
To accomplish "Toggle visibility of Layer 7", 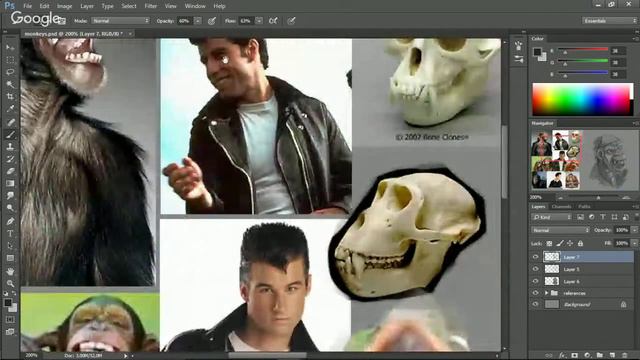I will [x=536, y=257].
